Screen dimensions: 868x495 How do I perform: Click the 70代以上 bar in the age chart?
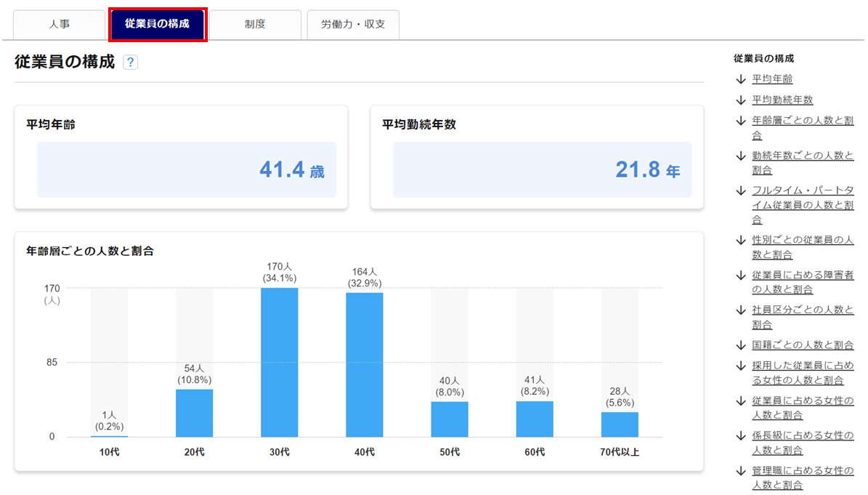pyautogui.click(x=620, y=424)
